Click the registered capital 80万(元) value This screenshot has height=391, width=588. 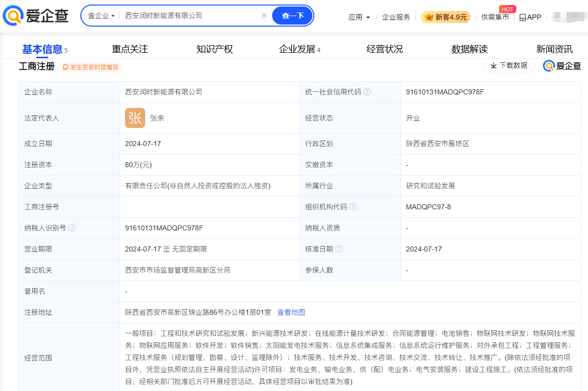click(139, 165)
